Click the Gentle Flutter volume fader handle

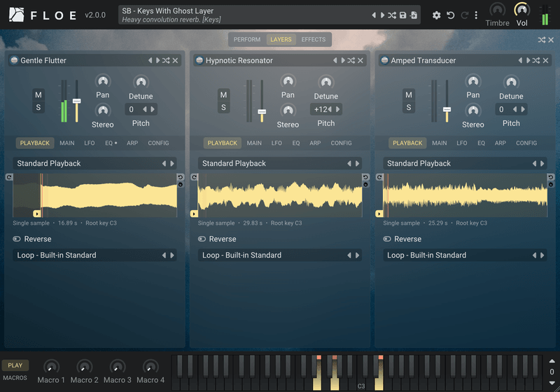click(76, 101)
